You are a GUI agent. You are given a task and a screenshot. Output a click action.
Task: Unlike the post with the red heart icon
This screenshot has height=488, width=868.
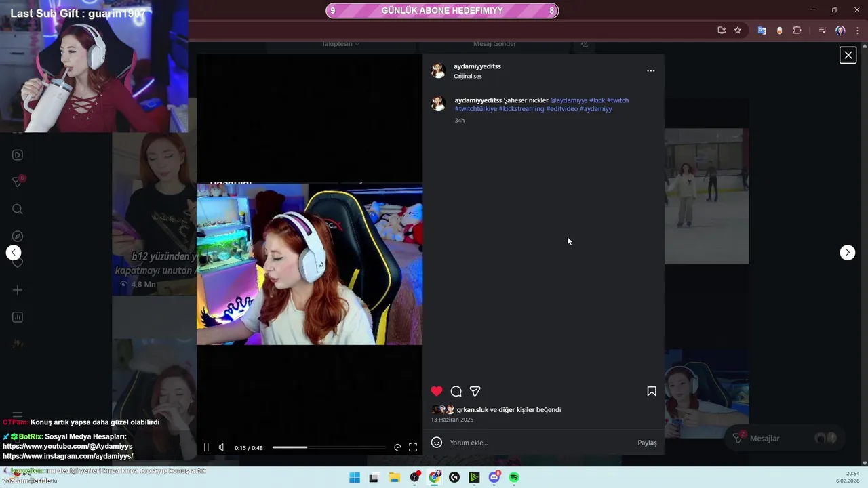pyautogui.click(x=437, y=391)
